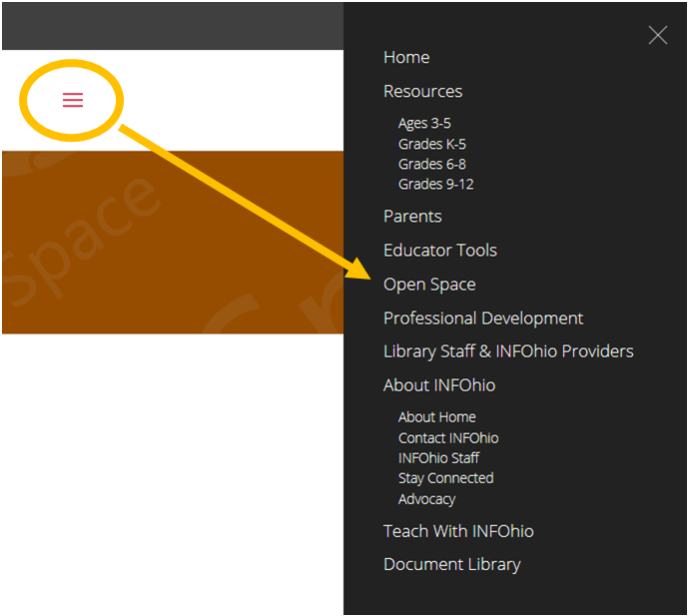Go to Home in the menu
The image size is (689, 616).
click(x=406, y=57)
